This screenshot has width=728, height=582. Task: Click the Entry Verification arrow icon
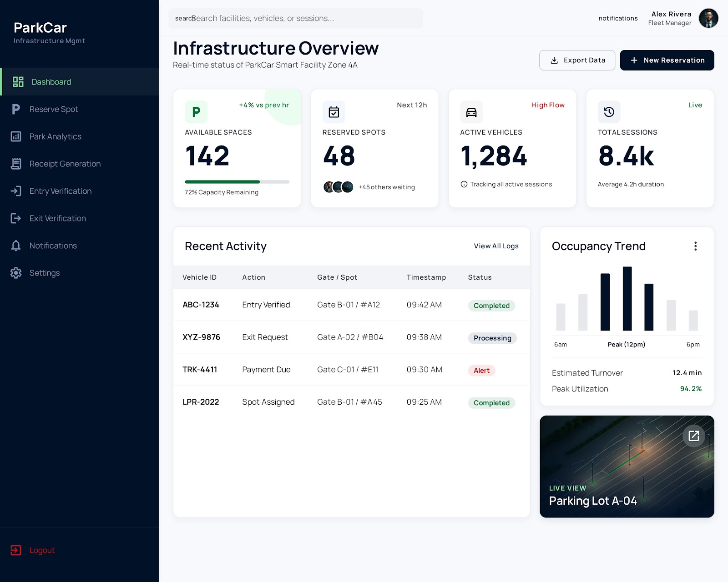point(16,191)
